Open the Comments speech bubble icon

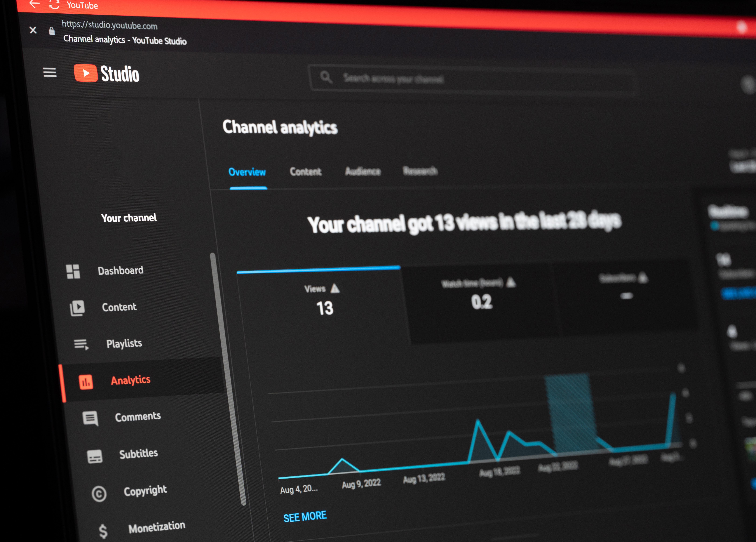tap(90, 419)
